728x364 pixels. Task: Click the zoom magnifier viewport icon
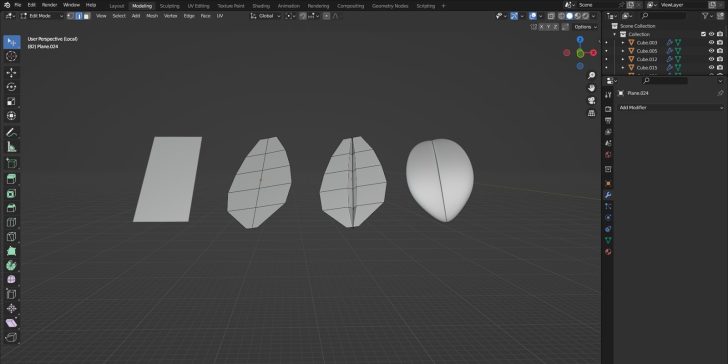(x=592, y=75)
